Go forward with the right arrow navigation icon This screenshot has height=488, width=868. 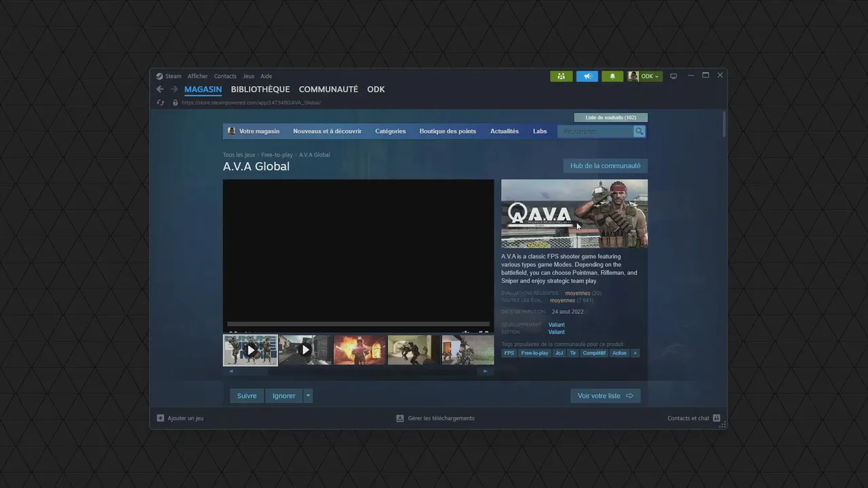click(174, 89)
